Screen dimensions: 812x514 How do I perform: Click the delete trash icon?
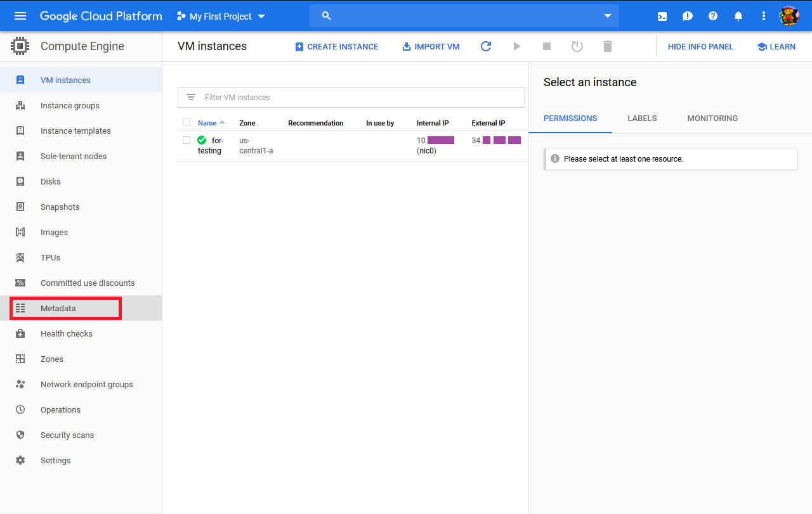click(x=608, y=46)
